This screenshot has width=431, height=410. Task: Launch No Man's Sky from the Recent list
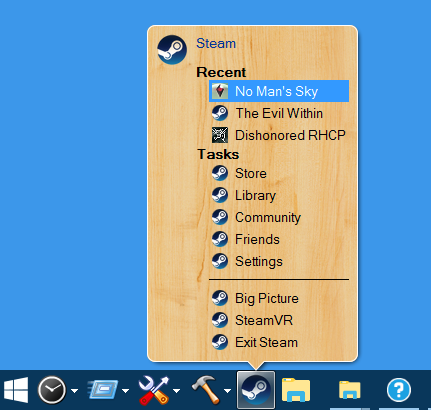click(279, 91)
